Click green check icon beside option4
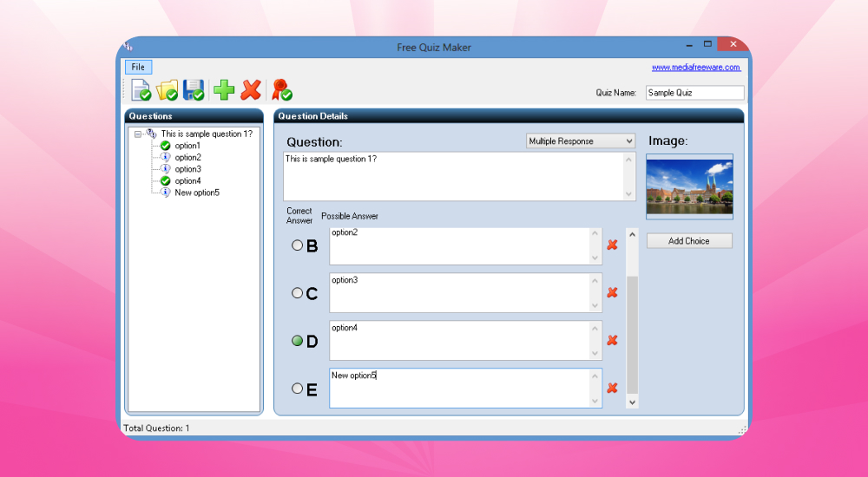868x477 pixels. [165, 180]
